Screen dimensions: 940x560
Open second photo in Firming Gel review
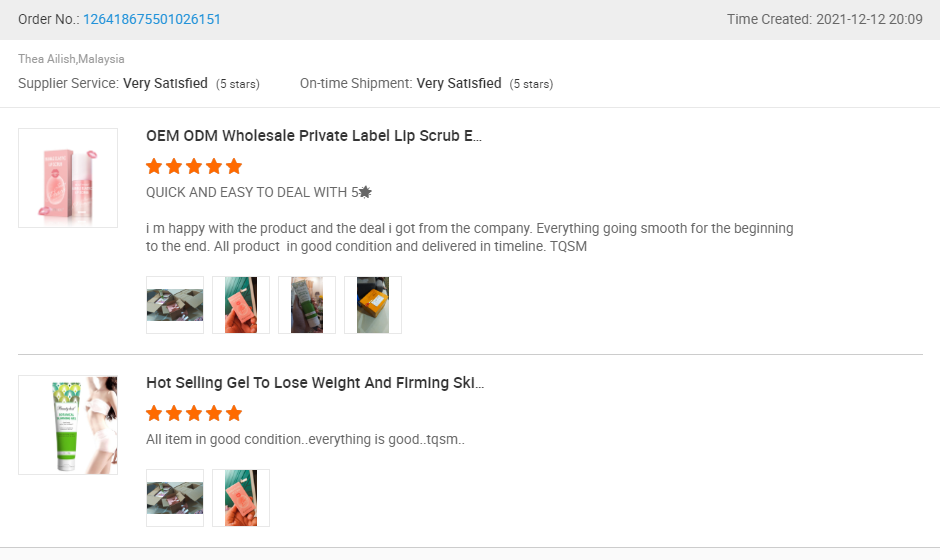click(241, 498)
